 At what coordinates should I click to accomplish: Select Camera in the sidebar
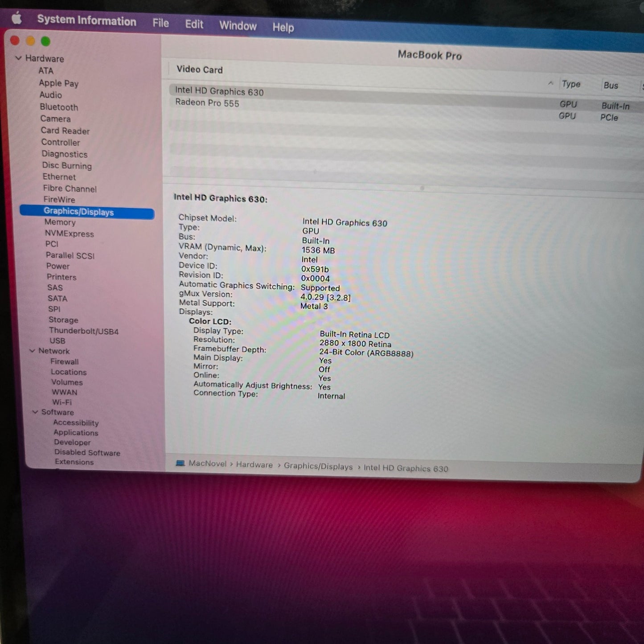click(x=56, y=119)
